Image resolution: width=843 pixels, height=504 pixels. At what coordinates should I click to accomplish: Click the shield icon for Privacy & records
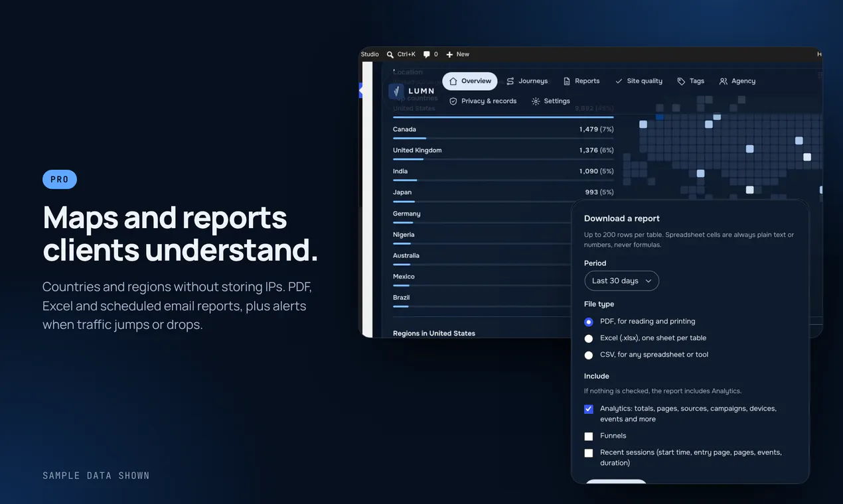point(453,101)
